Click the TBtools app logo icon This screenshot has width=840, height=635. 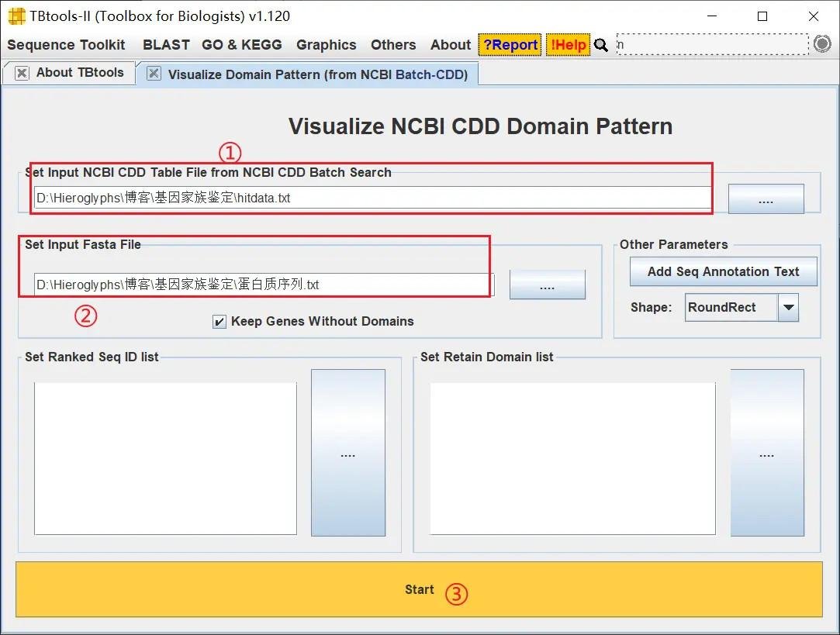tap(16, 16)
